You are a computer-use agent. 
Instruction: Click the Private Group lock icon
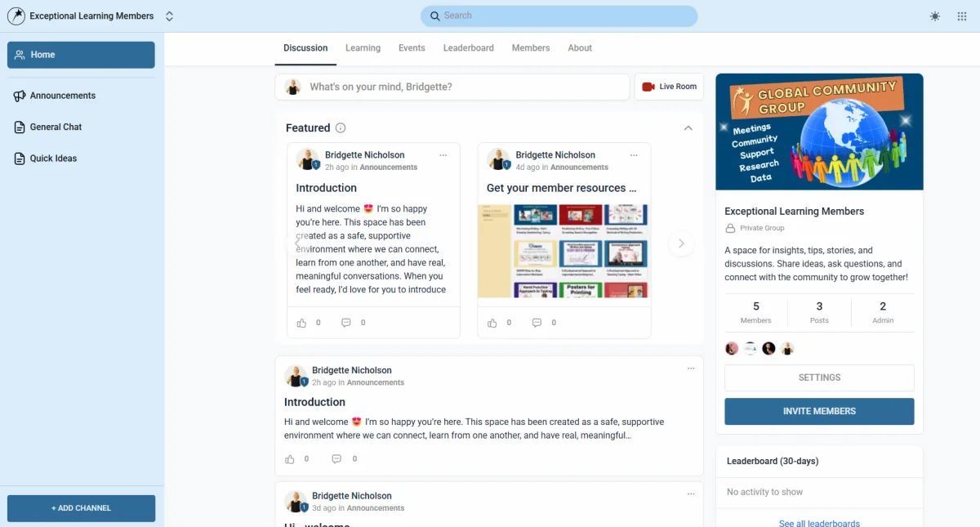pos(730,229)
